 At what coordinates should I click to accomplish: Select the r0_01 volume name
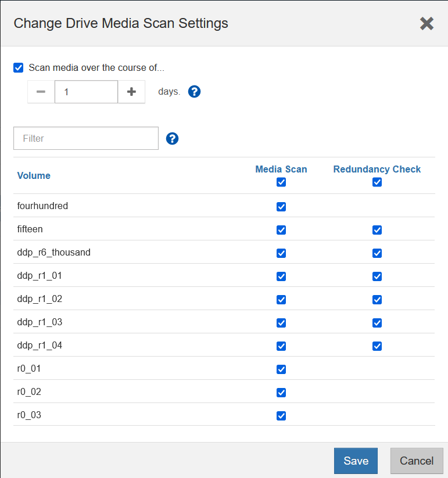click(29, 369)
